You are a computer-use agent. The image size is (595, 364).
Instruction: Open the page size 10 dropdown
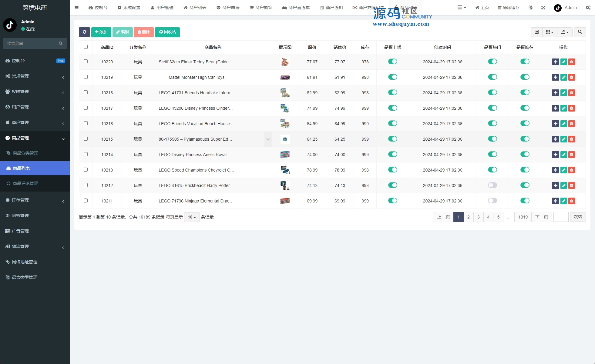click(x=192, y=217)
